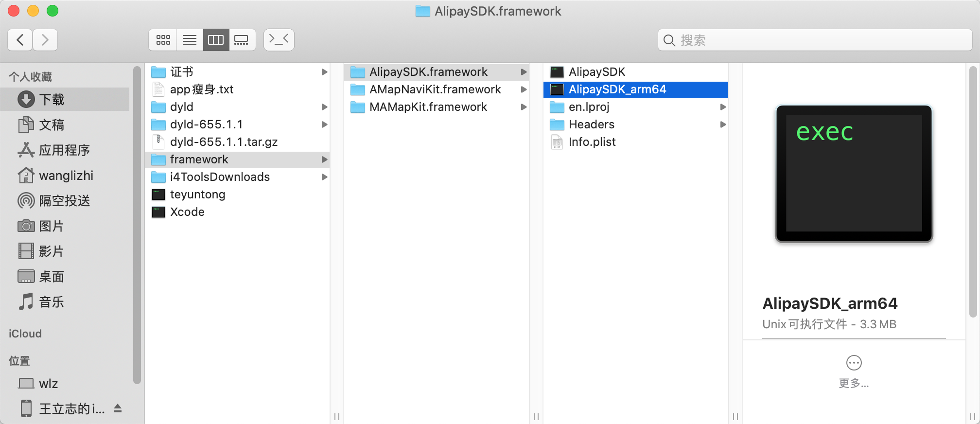Select the Info.plist file
980x424 pixels.
(x=592, y=142)
